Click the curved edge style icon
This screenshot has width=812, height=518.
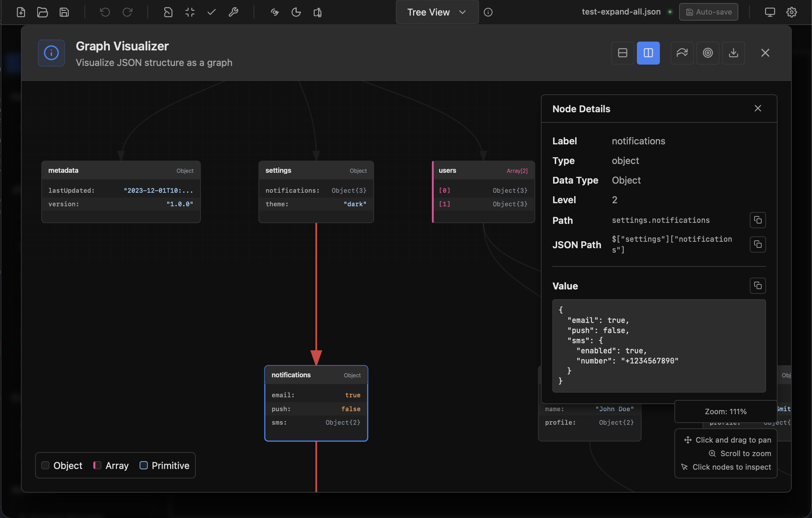point(682,53)
